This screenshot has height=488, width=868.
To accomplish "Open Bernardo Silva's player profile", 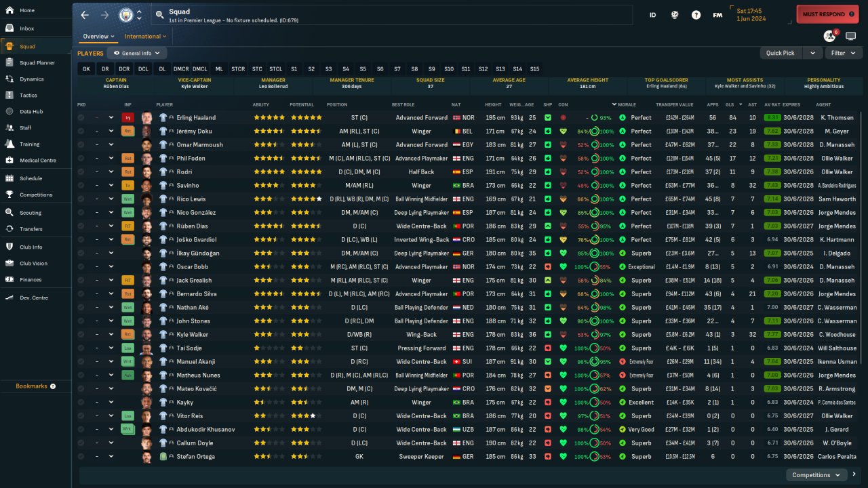I will (197, 293).
